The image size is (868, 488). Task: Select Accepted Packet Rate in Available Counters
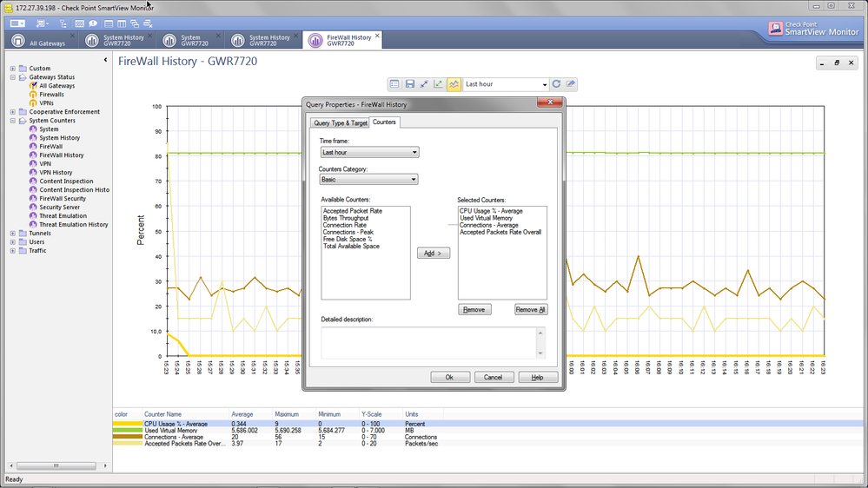pyautogui.click(x=353, y=211)
